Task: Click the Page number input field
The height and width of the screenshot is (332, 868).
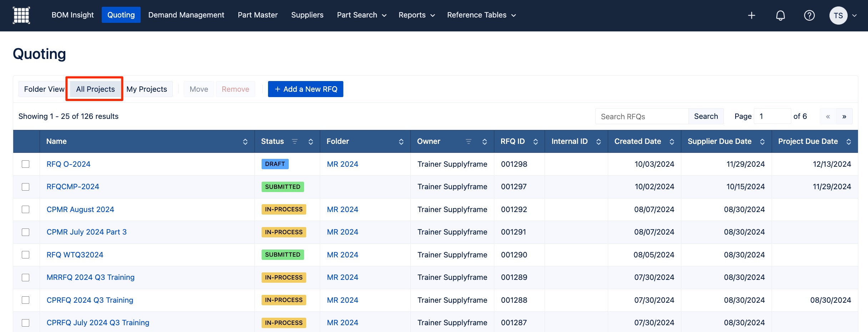Action: (x=772, y=116)
